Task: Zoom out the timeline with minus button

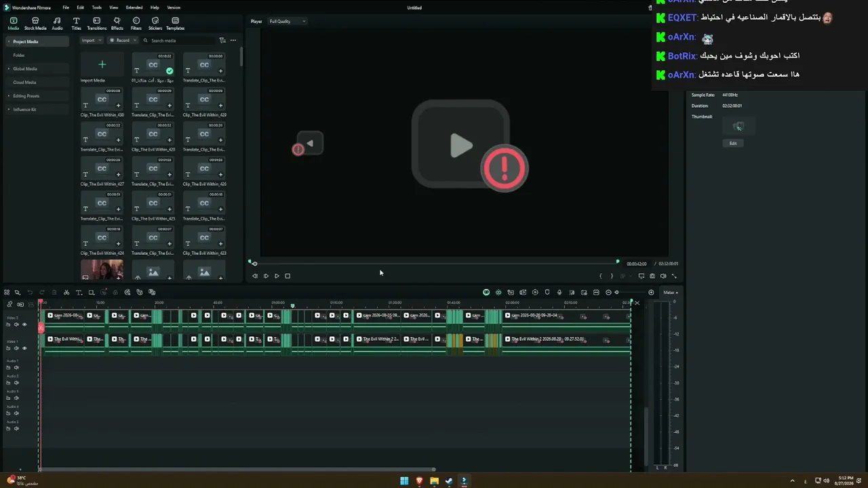Action: [608, 292]
